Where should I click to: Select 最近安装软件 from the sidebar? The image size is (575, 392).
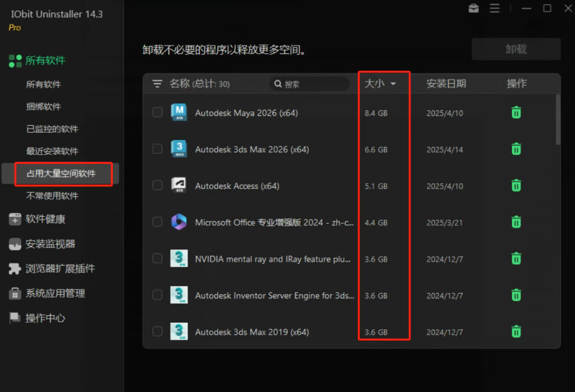coord(52,151)
